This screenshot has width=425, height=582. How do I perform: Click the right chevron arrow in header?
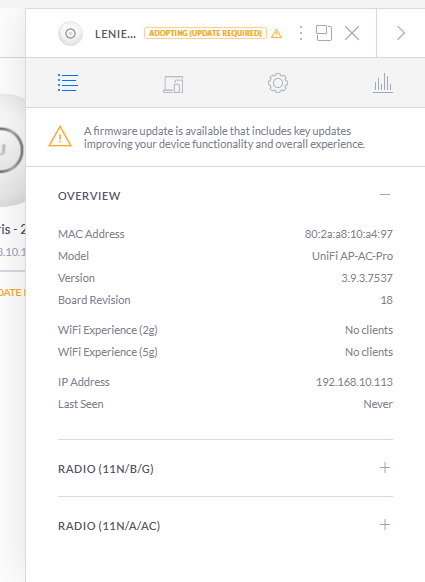401,33
